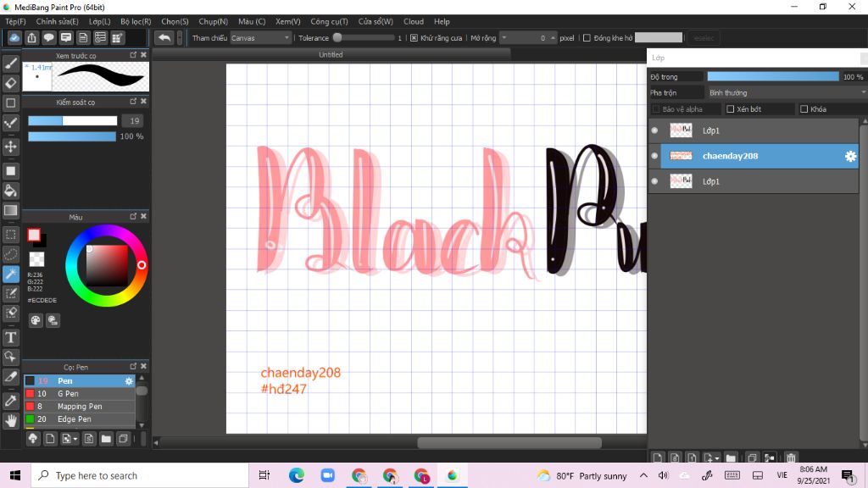Image resolution: width=868 pixels, height=488 pixels.
Task: Toggle the Bảo vệ alpha checkbox
Action: [656, 109]
